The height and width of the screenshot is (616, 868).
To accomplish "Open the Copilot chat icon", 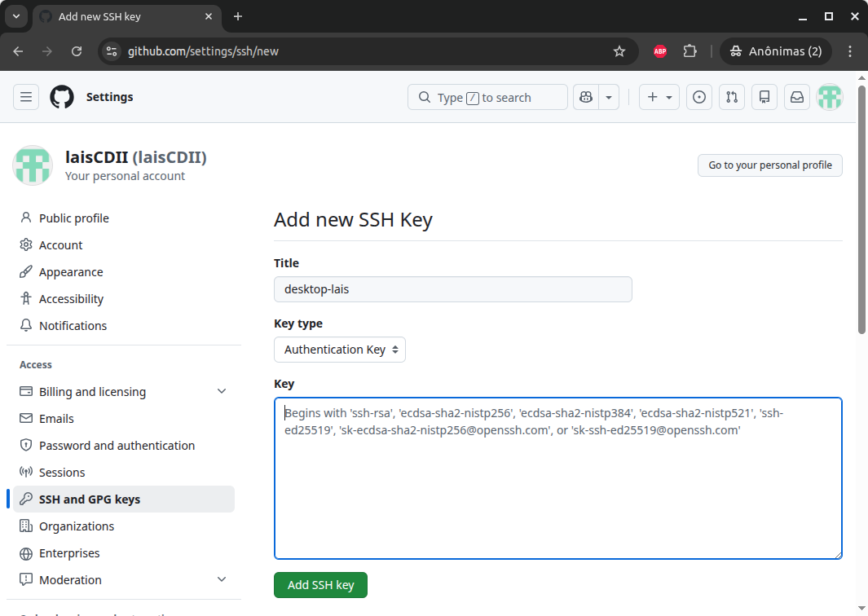I will 585,97.
